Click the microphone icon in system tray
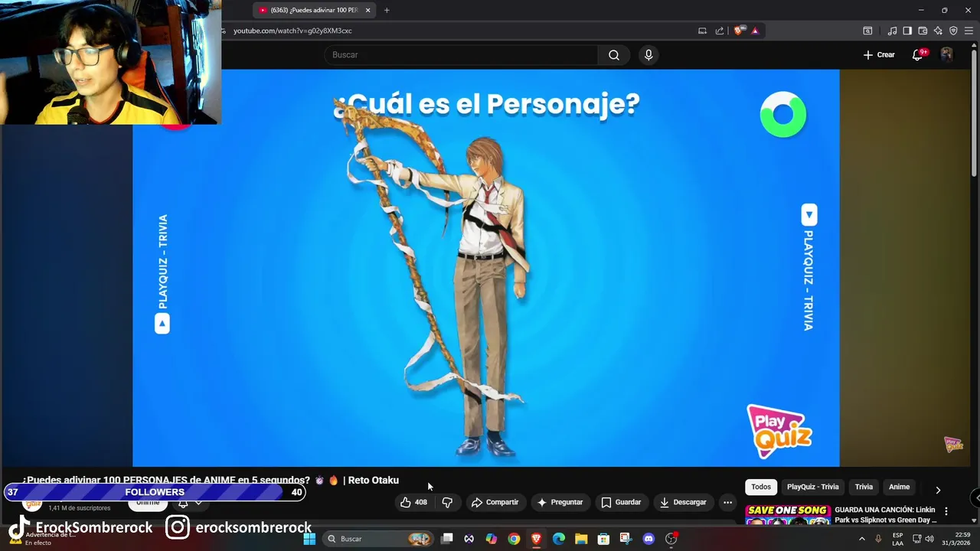The height and width of the screenshot is (551, 980). tap(878, 539)
